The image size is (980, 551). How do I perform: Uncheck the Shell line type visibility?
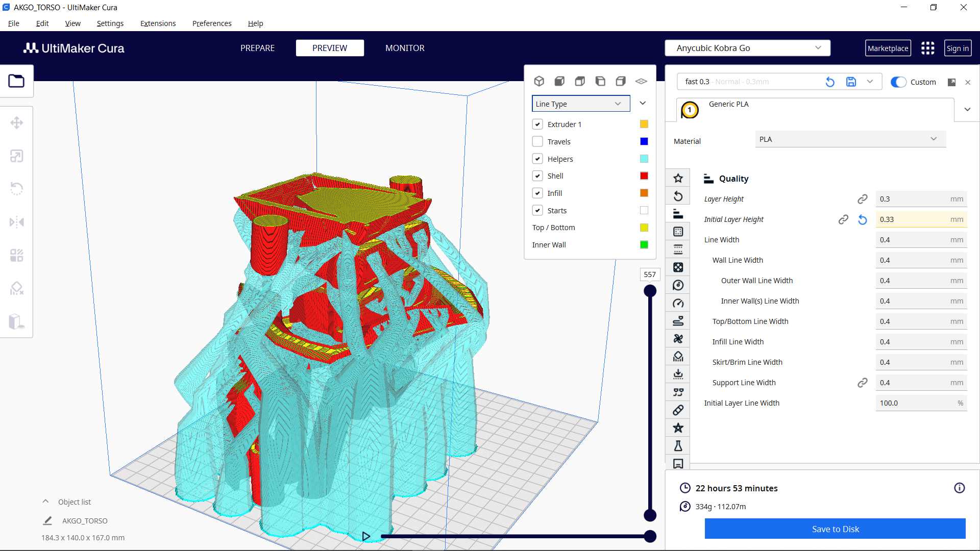[x=537, y=176]
